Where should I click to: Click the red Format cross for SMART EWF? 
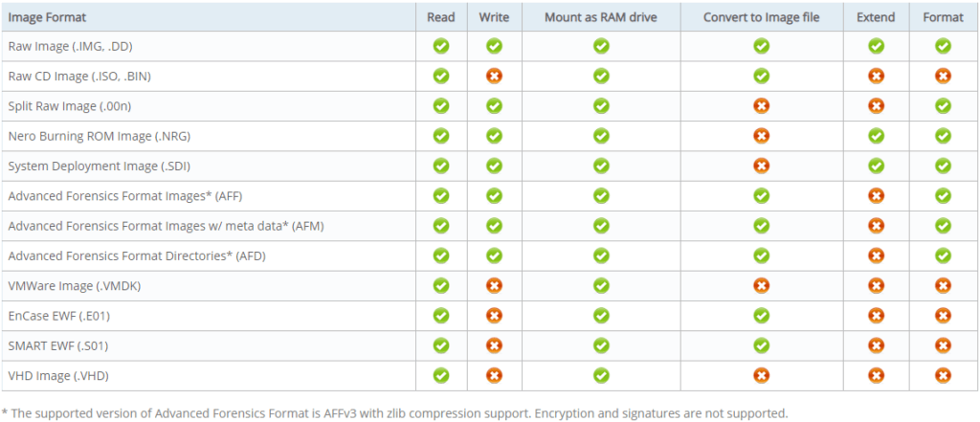coord(943,345)
